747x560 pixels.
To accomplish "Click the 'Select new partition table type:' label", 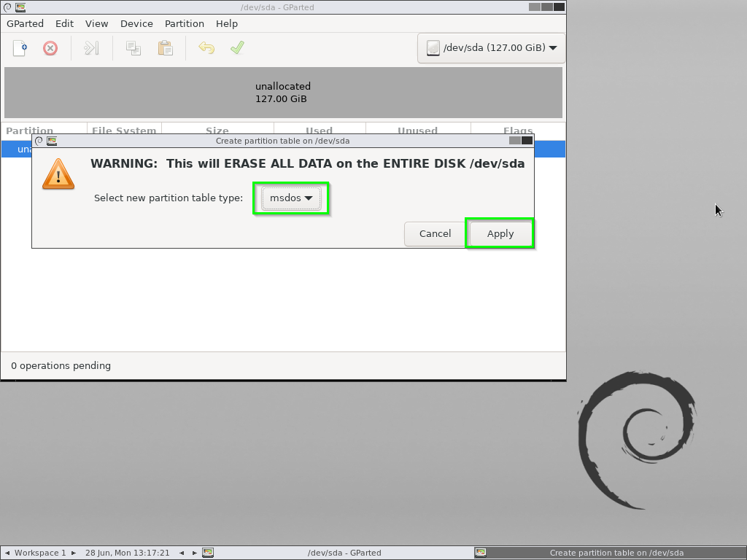I will click(x=169, y=198).
